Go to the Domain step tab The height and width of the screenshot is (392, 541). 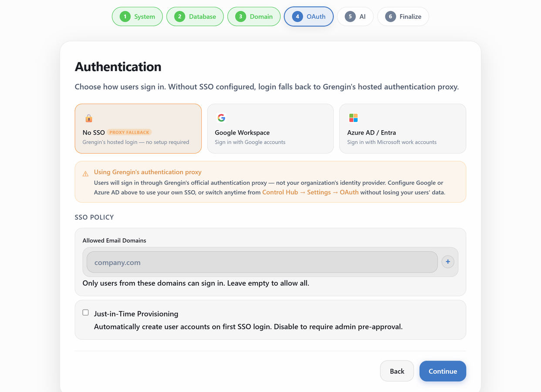[254, 17]
